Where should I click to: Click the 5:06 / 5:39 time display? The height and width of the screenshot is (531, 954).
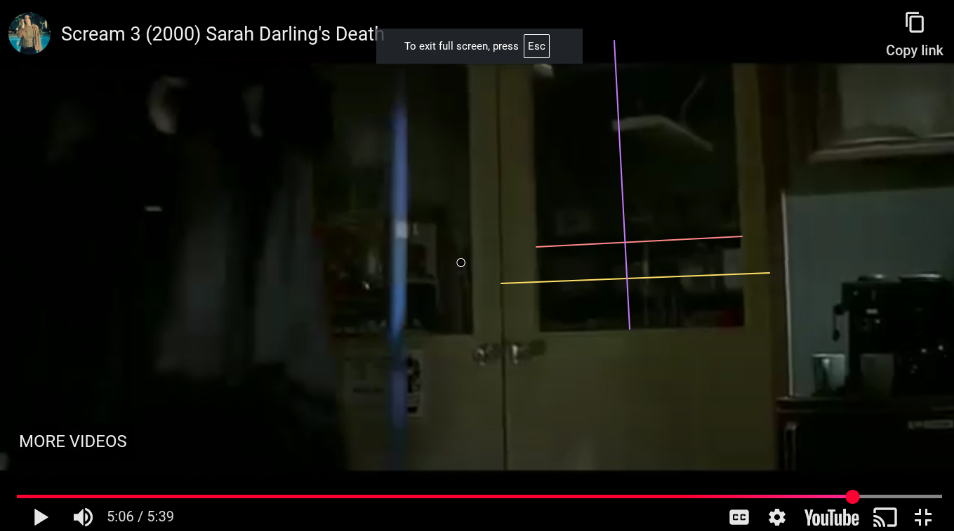coord(141,516)
